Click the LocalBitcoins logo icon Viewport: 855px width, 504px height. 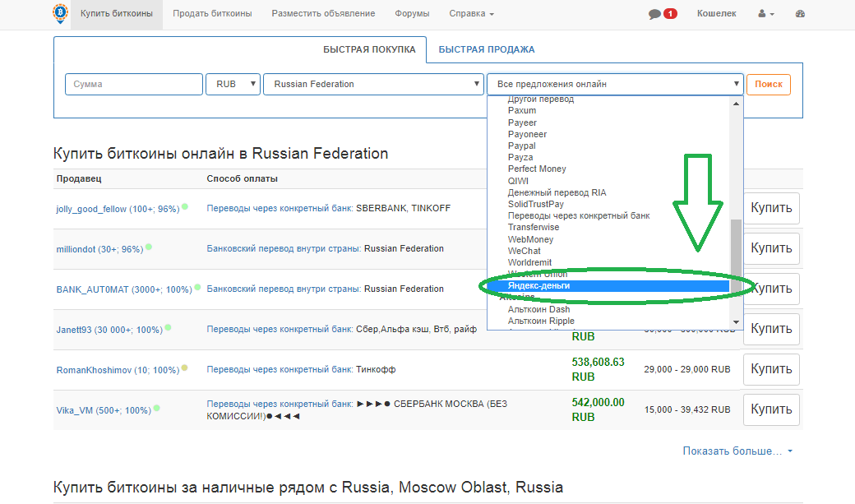tap(61, 14)
